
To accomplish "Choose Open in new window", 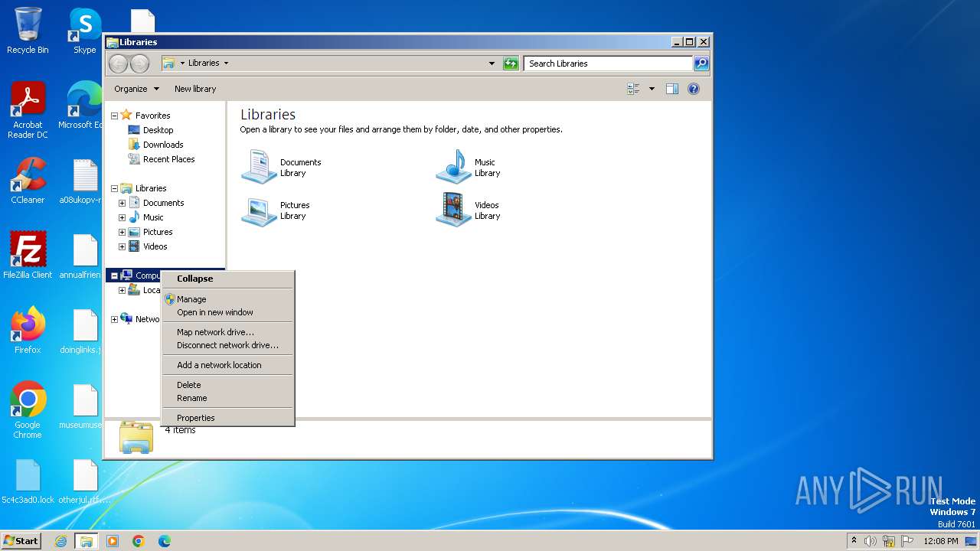I will (228, 312).
